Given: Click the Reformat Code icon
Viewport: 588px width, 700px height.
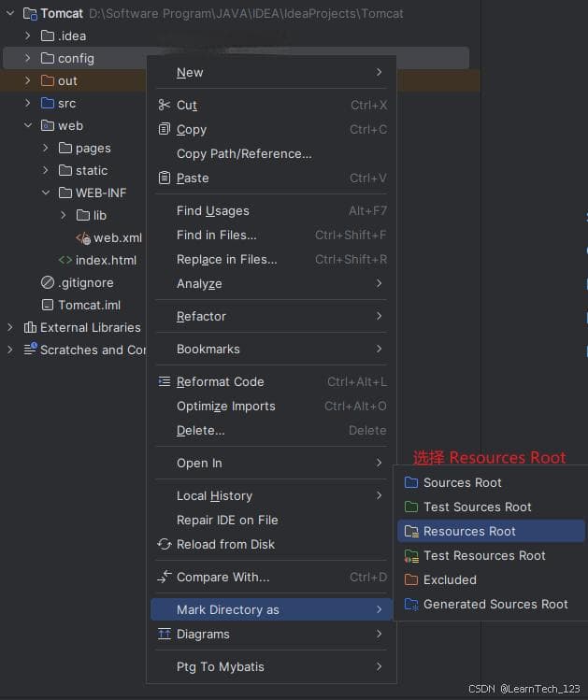Looking at the screenshot, I should [x=165, y=381].
